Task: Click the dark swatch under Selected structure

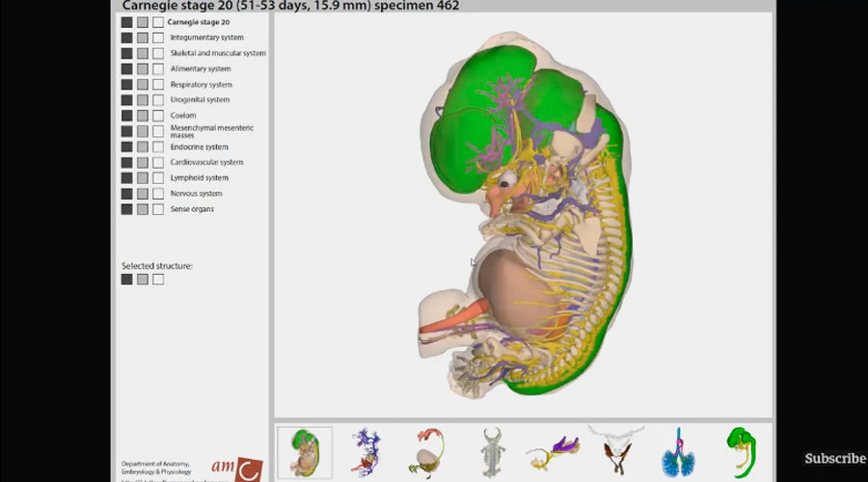Action: click(x=127, y=280)
